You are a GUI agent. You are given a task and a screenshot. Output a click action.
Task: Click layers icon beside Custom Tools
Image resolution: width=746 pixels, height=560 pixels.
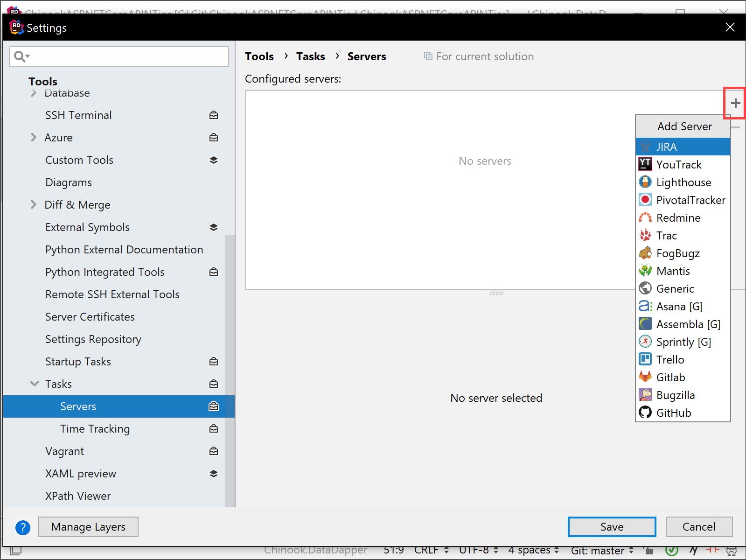tap(214, 160)
